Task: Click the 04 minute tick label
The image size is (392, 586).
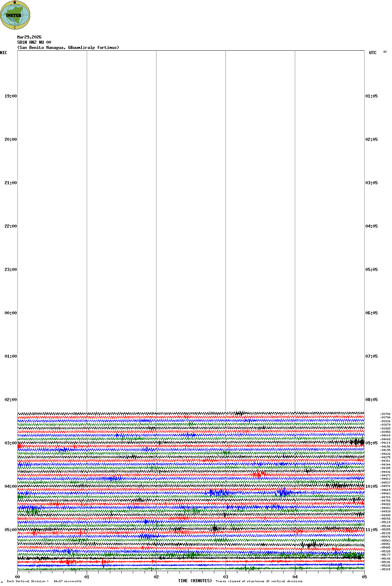Action: [x=295, y=577]
